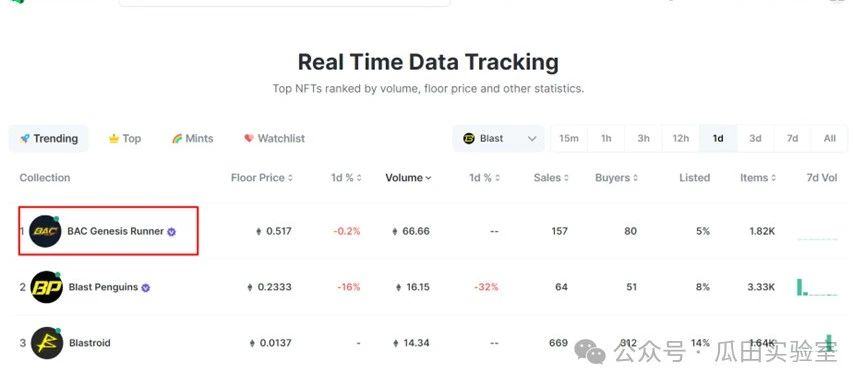This screenshot has width=865, height=368.
Task: Sort by Floor Price column
Action: click(x=262, y=178)
